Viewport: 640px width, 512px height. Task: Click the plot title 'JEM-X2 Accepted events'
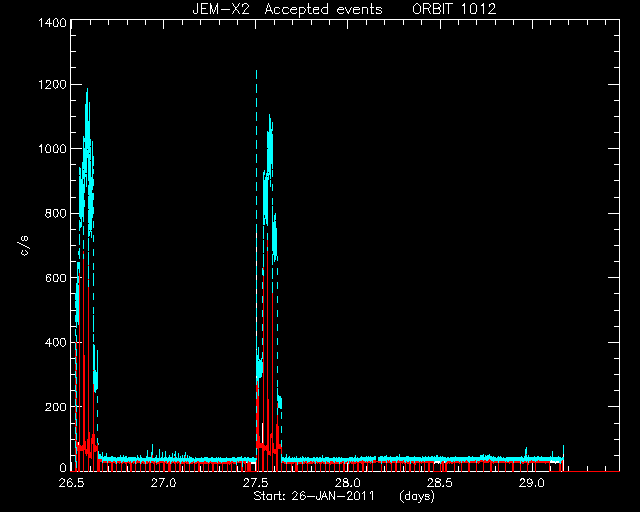tap(287, 9)
